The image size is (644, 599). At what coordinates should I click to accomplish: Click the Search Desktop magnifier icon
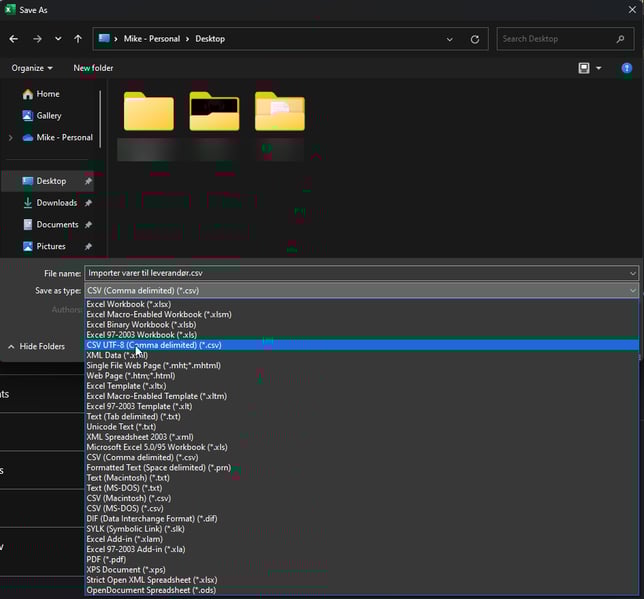621,39
